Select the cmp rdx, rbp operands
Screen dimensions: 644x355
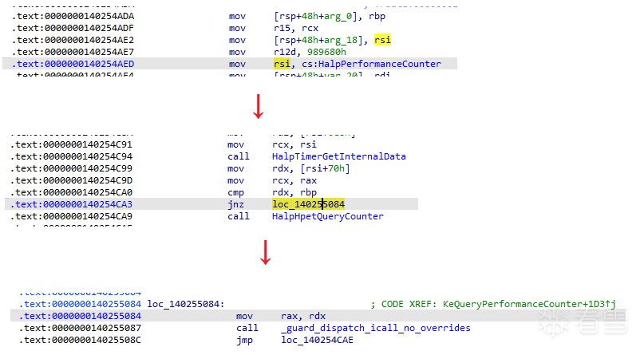click(294, 192)
